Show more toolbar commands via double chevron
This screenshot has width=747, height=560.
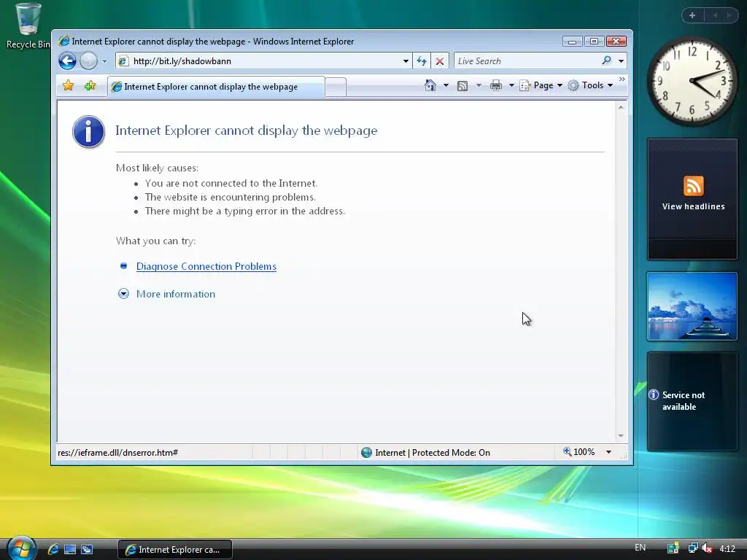[622, 79]
